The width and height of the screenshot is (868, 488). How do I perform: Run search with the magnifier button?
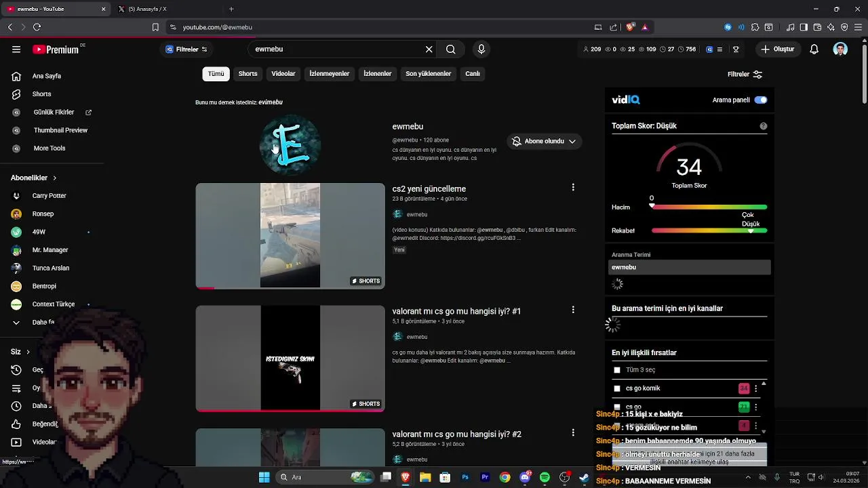point(451,49)
